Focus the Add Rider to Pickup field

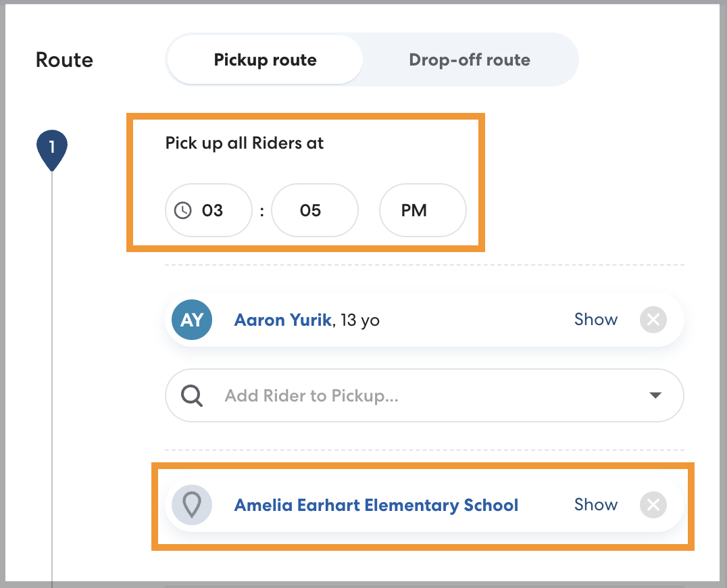[x=405, y=395]
